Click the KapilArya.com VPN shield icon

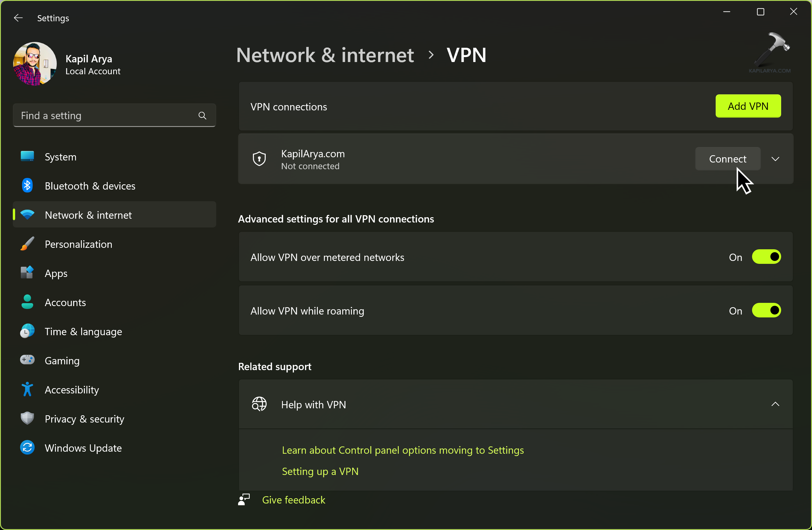coord(259,159)
